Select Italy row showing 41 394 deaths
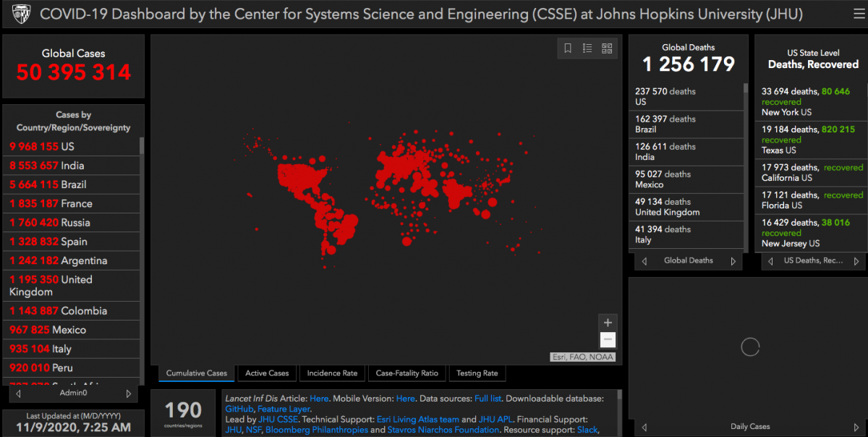868x437 pixels. (686, 234)
